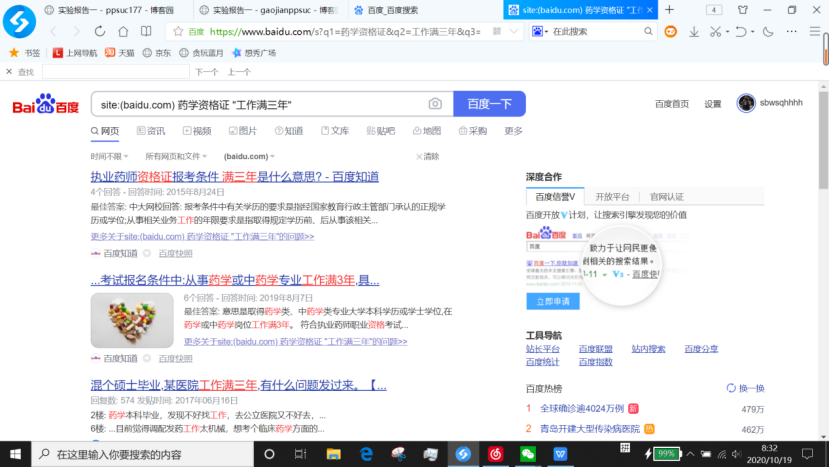Toggle night mode moon icon
The width and height of the screenshot is (830, 467).
coord(768,32)
